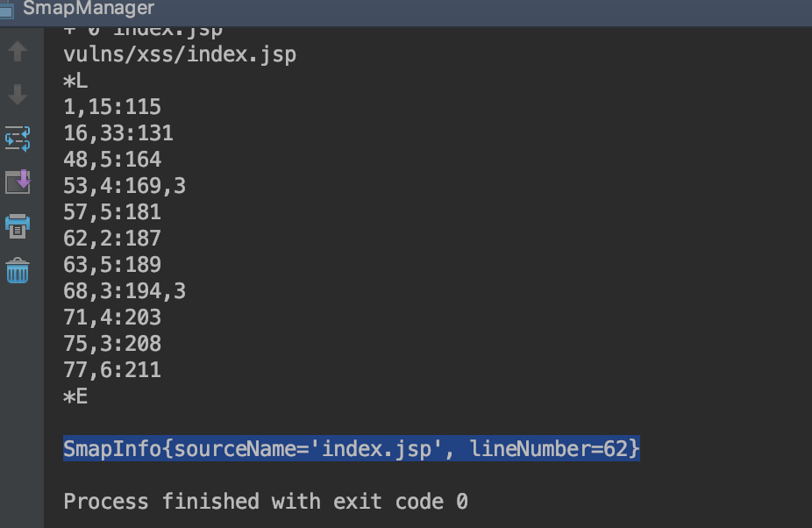Image resolution: width=812 pixels, height=528 pixels.
Task: Click Scroll to End icon
Action: [x=18, y=182]
